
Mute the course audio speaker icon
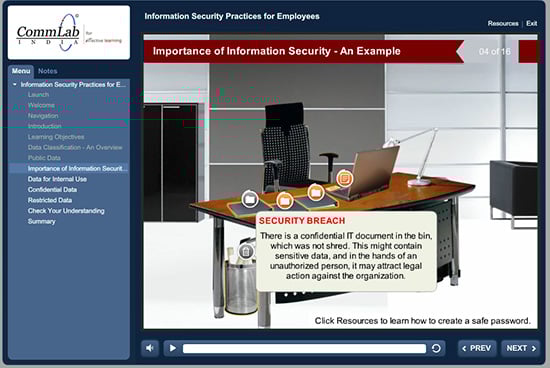pyautogui.click(x=150, y=348)
